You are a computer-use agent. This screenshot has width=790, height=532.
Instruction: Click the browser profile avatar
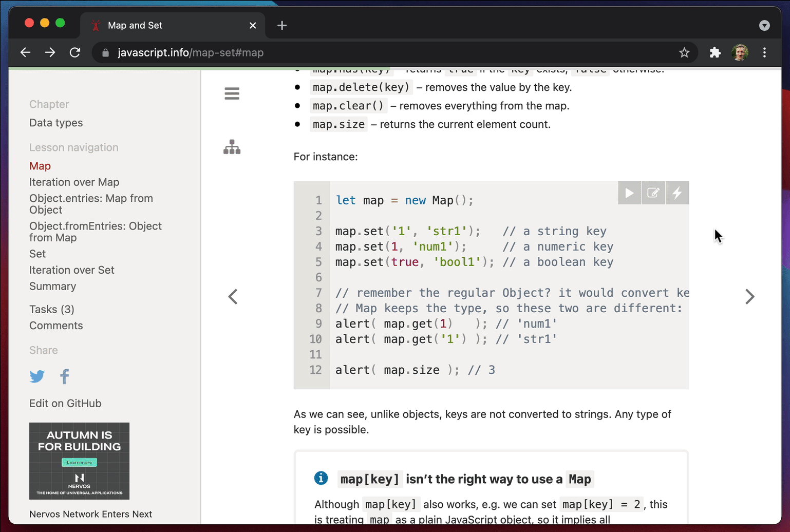740,52
